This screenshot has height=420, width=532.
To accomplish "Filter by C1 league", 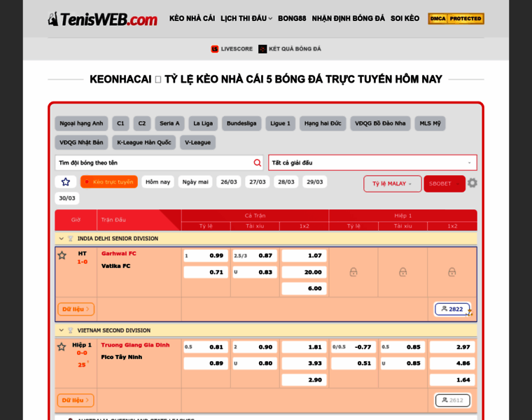I will (x=120, y=123).
